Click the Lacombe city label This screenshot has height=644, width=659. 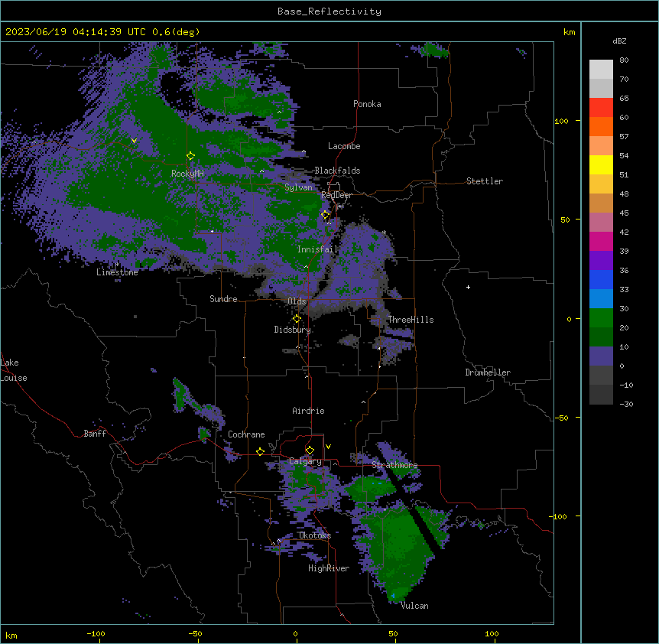pos(344,146)
